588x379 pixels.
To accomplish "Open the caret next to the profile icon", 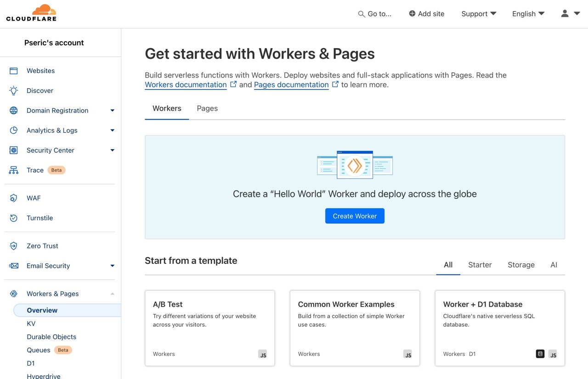I will 577,14.
